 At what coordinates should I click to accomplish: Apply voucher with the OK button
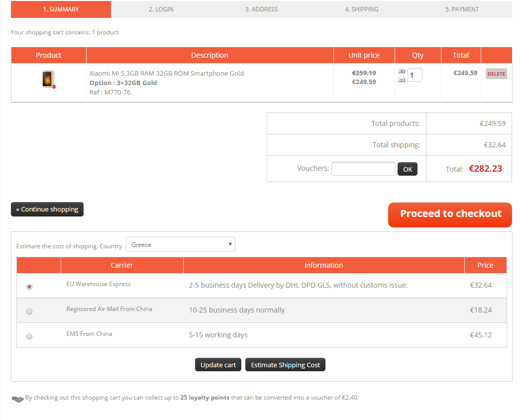408,169
